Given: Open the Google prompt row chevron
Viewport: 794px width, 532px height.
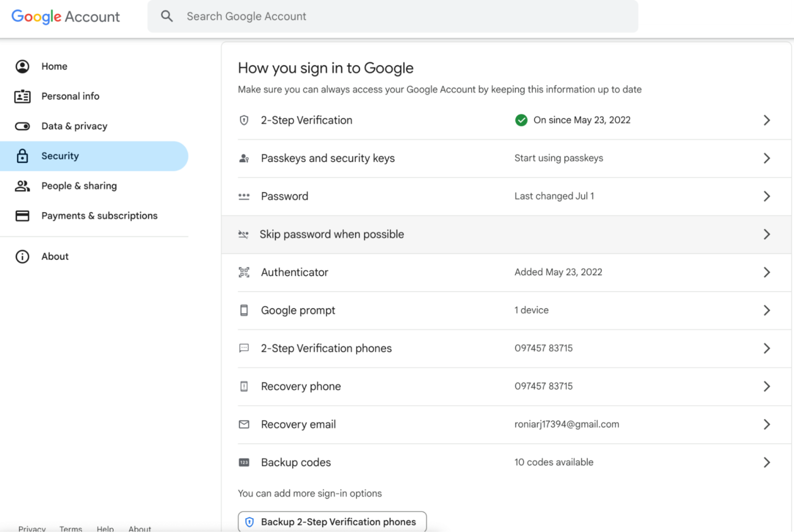Looking at the screenshot, I should tap(767, 310).
